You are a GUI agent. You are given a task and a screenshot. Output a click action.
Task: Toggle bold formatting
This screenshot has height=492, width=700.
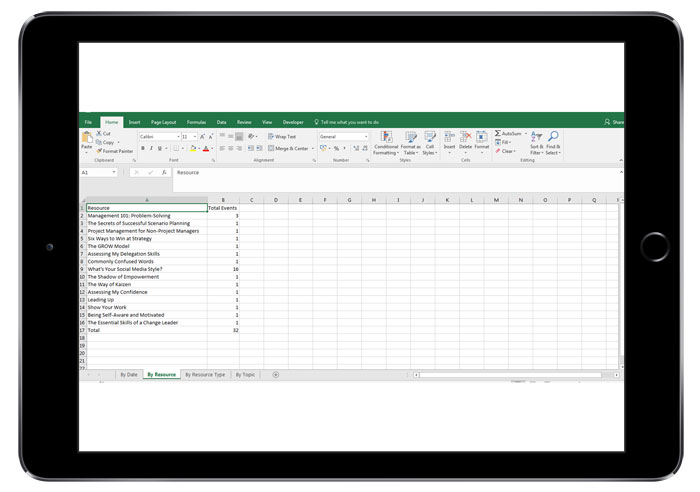(143, 148)
